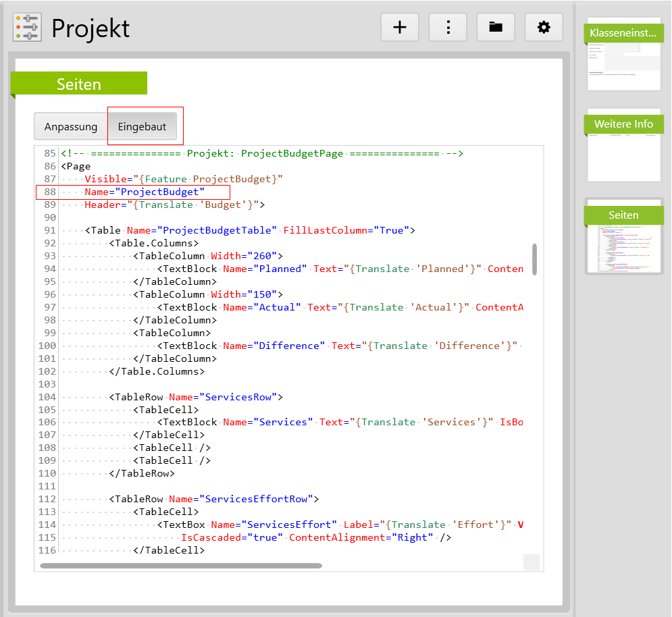The image size is (672, 617).
Task: Click line 91 ProjectBudgetTable definition
Action: pyautogui.click(x=250, y=230)
